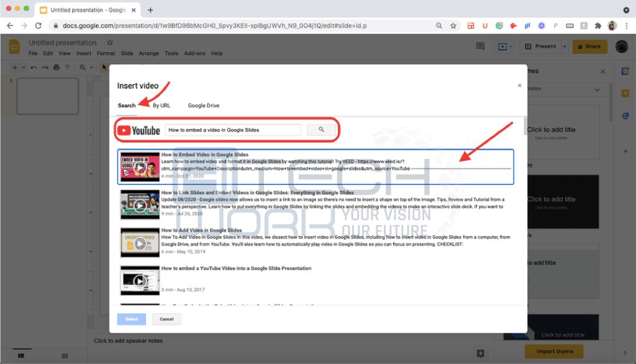Click the Present button
This screenshot has height=364, width=636.
click(x=541, y=46)
